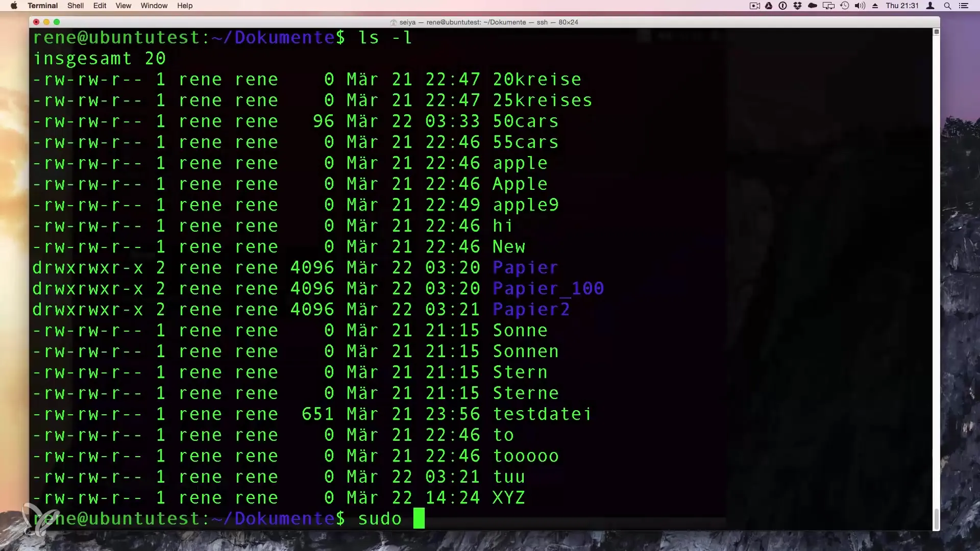Click the size value 96 for 50cars
The width and height of the screenshot is (980, 551).
click(x=324, y=121)
